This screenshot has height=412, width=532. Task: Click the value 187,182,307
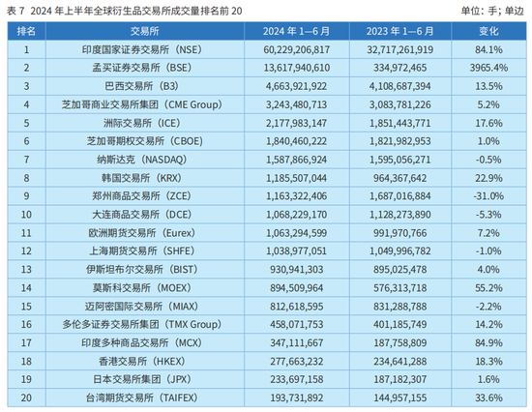point(400,379)
